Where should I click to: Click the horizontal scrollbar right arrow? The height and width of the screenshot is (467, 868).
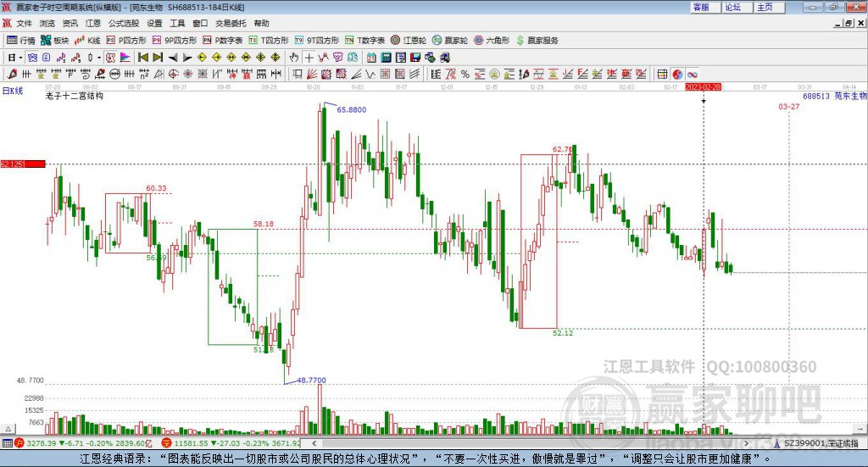pos(746,443)
